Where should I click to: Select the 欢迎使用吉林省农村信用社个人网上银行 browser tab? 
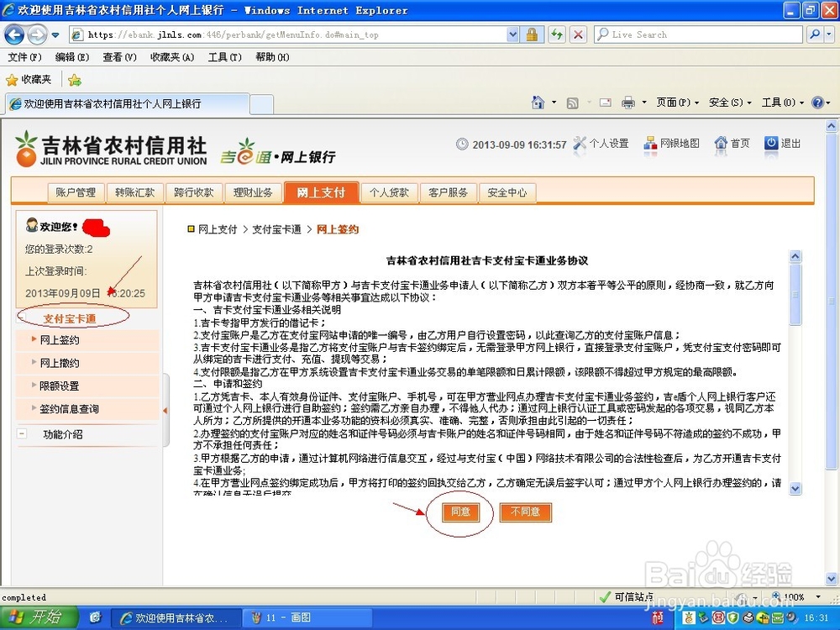pos(128,104)
